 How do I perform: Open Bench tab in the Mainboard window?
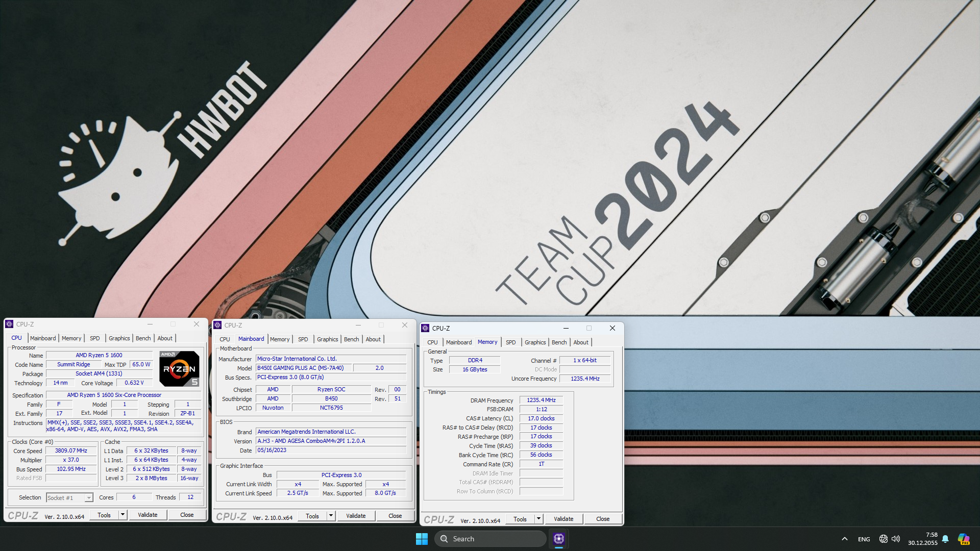pos(352,339)
